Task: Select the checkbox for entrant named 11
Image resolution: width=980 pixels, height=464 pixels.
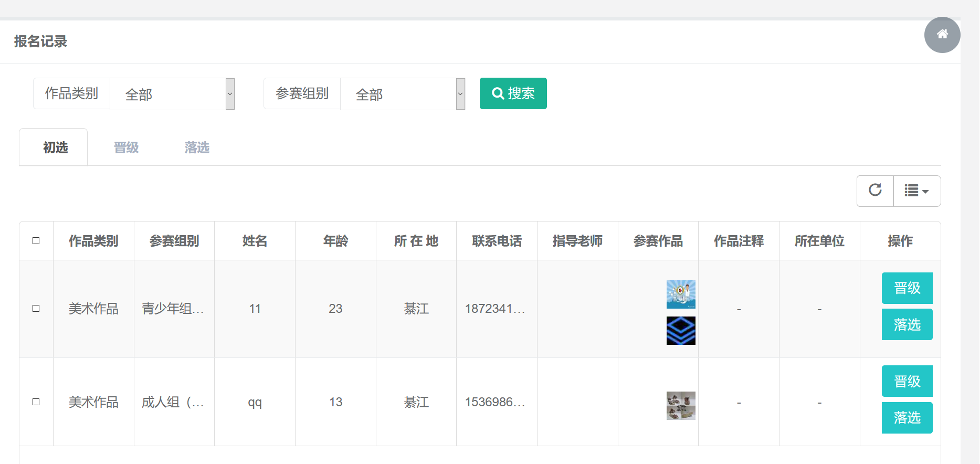Action: (x=36, y=309)
